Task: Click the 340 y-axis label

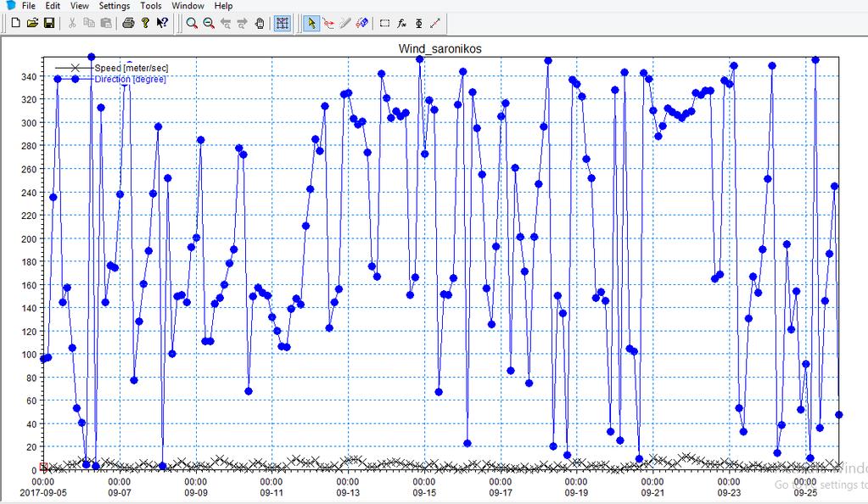Action: [29, 76]
